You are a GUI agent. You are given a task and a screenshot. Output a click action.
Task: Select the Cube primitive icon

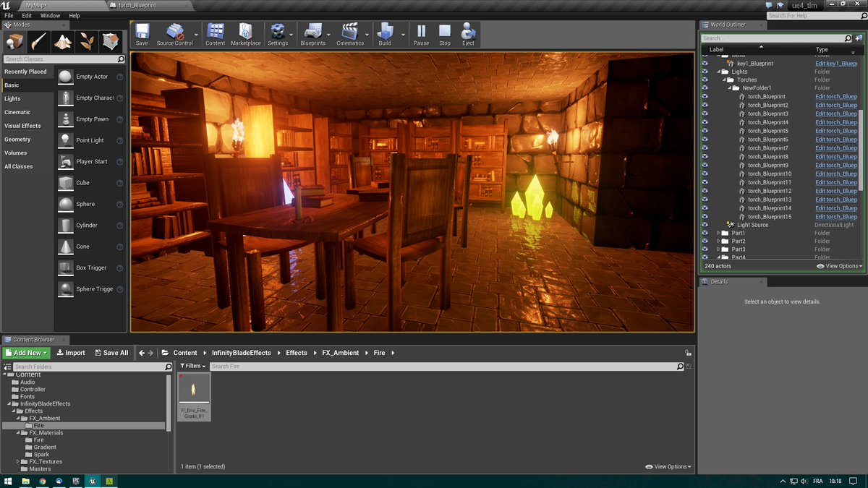66,183
